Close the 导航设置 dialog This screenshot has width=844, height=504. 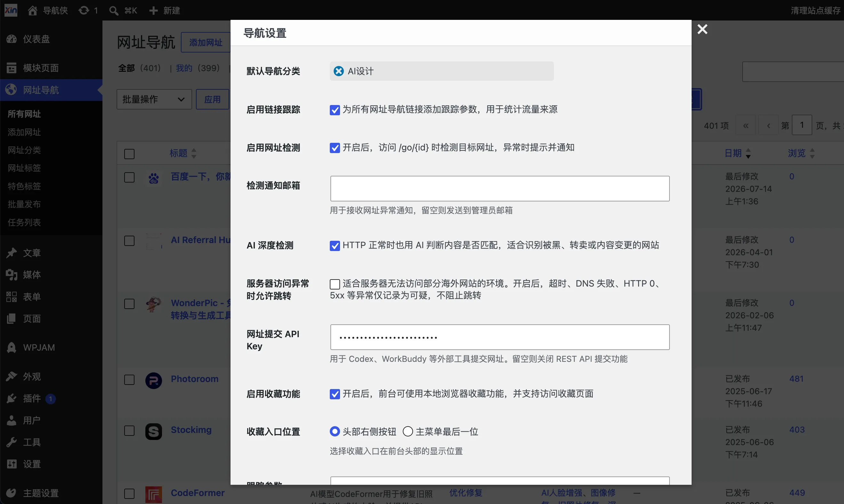702,29
